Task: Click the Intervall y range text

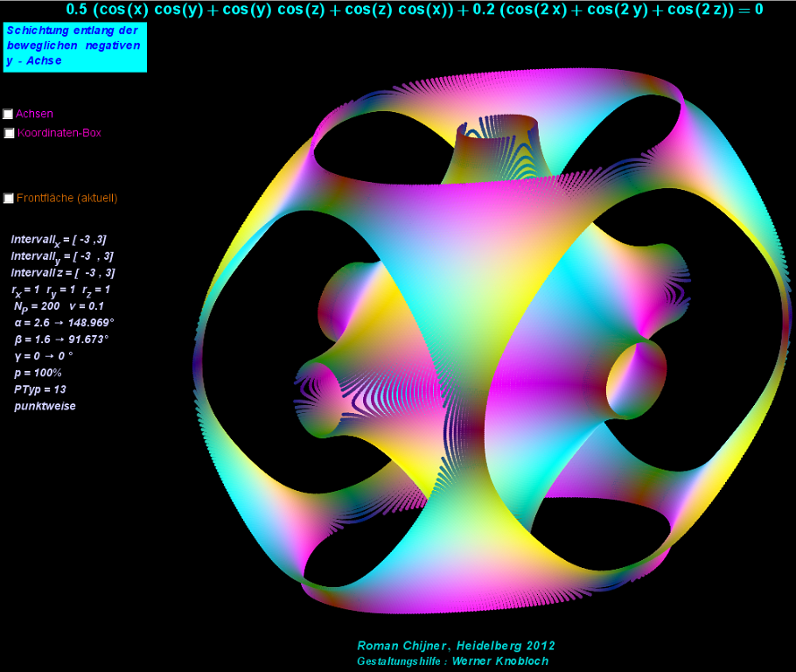Action: click(x=61, y=255)
